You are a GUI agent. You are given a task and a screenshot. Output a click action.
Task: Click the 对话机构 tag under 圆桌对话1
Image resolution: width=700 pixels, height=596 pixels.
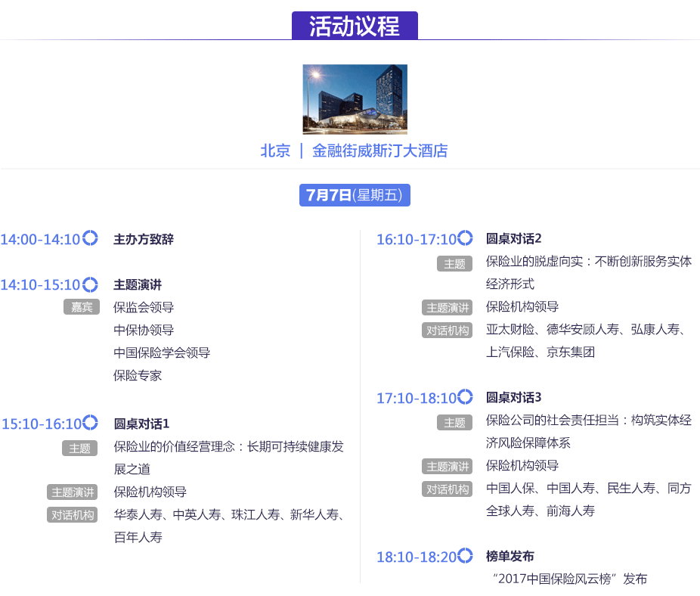pos(73,515)
